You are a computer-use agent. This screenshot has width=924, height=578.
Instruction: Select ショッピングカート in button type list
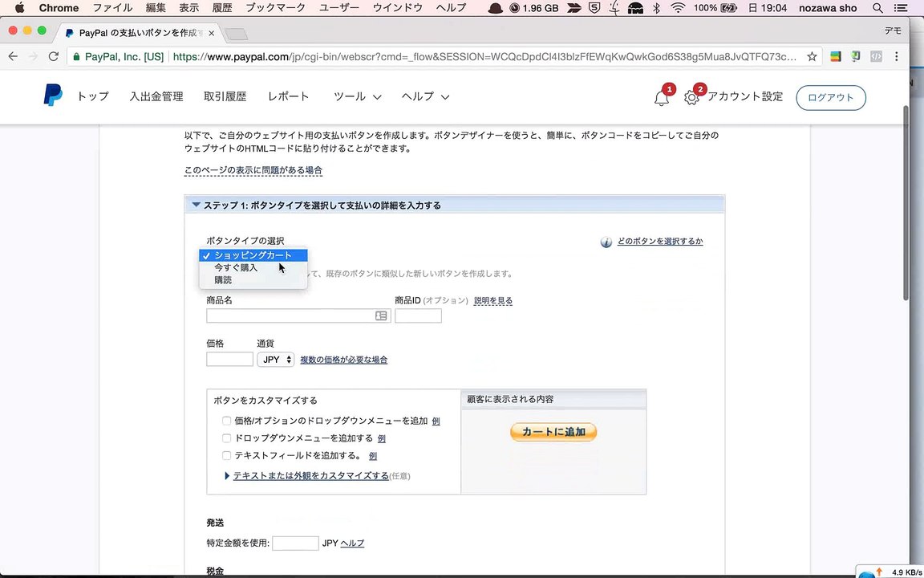click(x=253, y=255)
